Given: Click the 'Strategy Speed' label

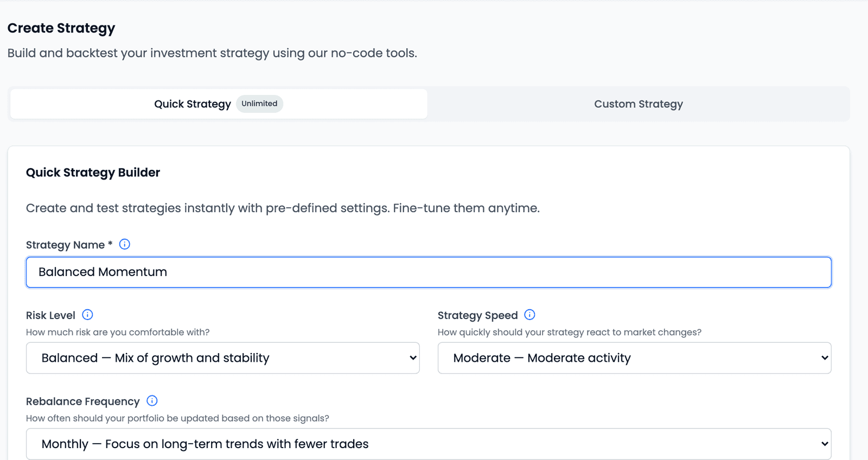Looking at the screenshot, I should tap(478, 315).
